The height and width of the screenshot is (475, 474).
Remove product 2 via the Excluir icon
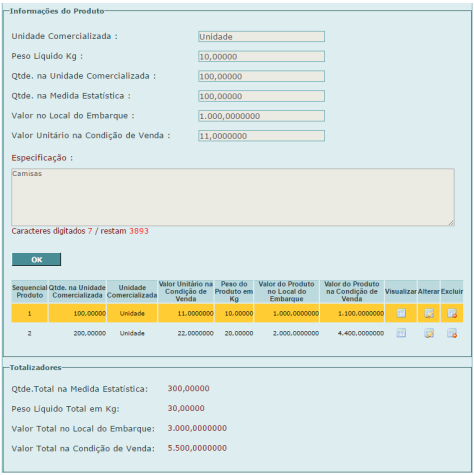click(x=452, y=333)
